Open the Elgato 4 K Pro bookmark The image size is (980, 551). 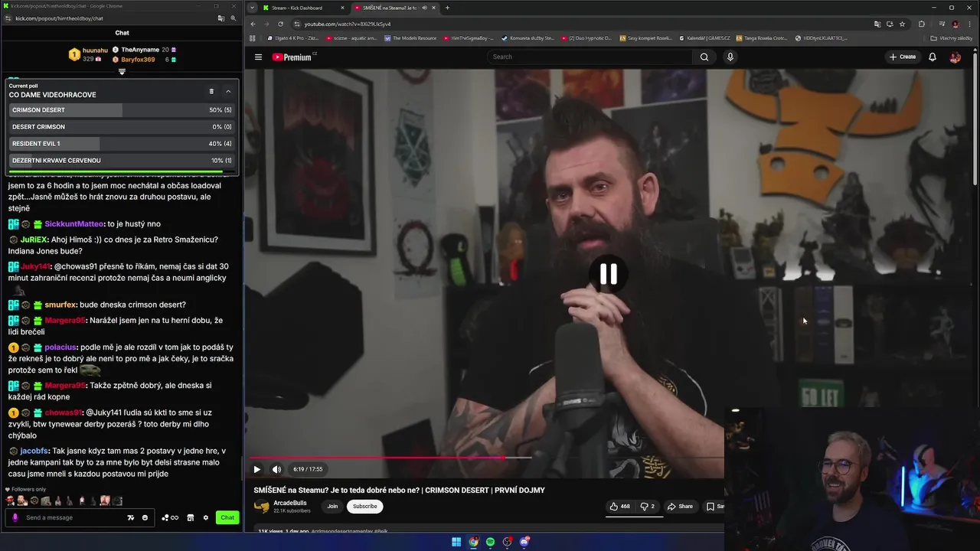[x=293, y=38]
